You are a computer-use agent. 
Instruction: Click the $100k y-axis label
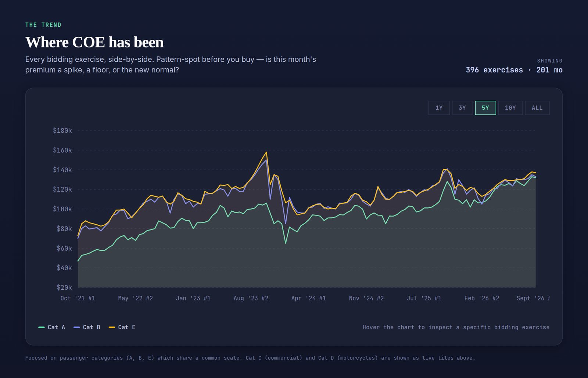pyautogui.click(x=62, y=209)
